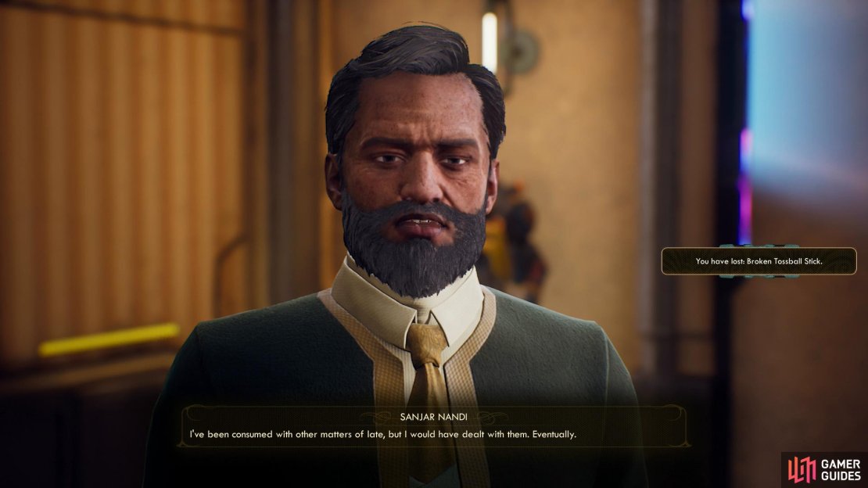Click the Gamer Guides logo icon
868x488 pixels.
click(802, 469)
